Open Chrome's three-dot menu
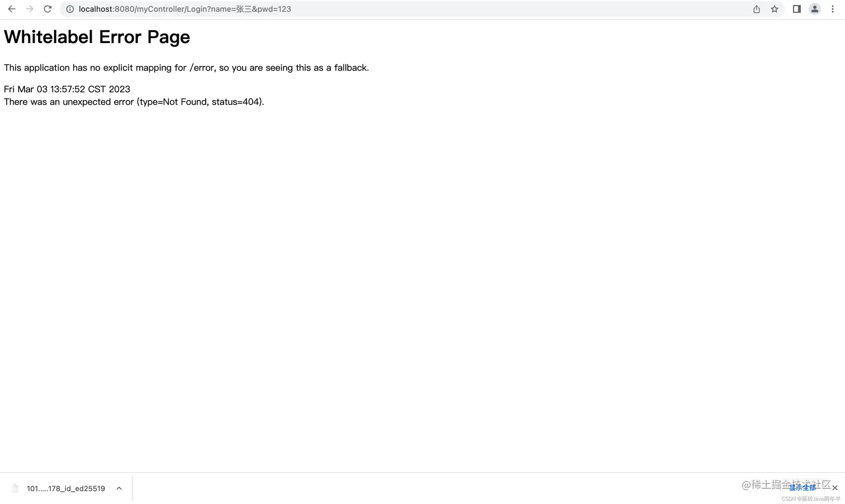This screenshot has height=504, width=845. tap(833, 9)
